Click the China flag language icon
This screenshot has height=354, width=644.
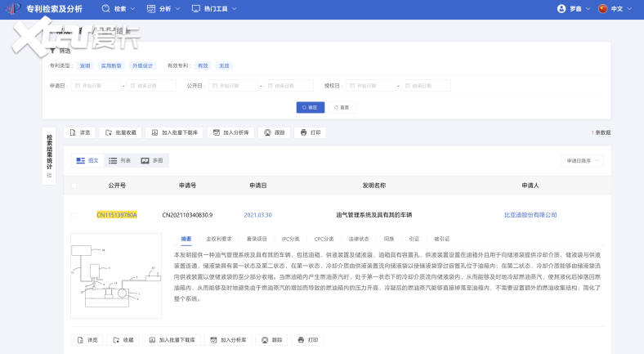coord(603,9)
